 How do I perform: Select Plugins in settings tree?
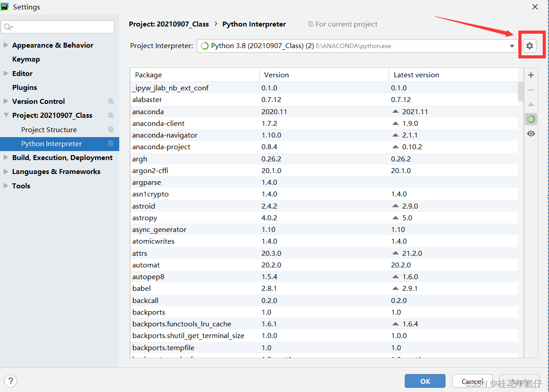click(25, 87)
